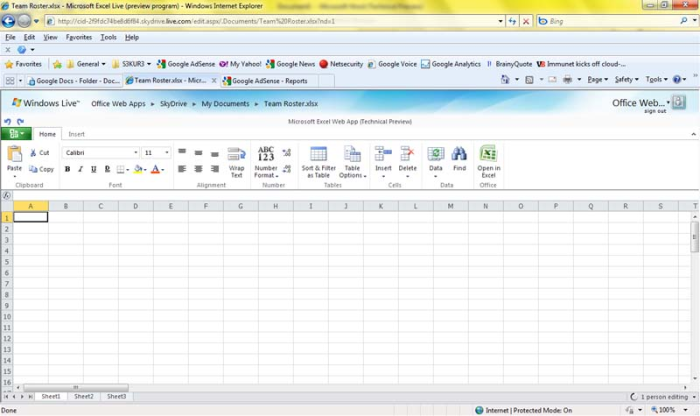Switch to the Sheet2 worksheet tab
Image resolution: width=700 pixels, height=416 pixels.
pos(83,396)
